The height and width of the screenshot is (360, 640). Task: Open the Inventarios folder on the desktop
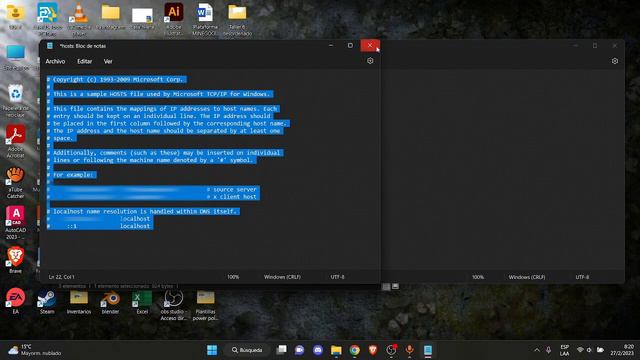pos(79,302)
